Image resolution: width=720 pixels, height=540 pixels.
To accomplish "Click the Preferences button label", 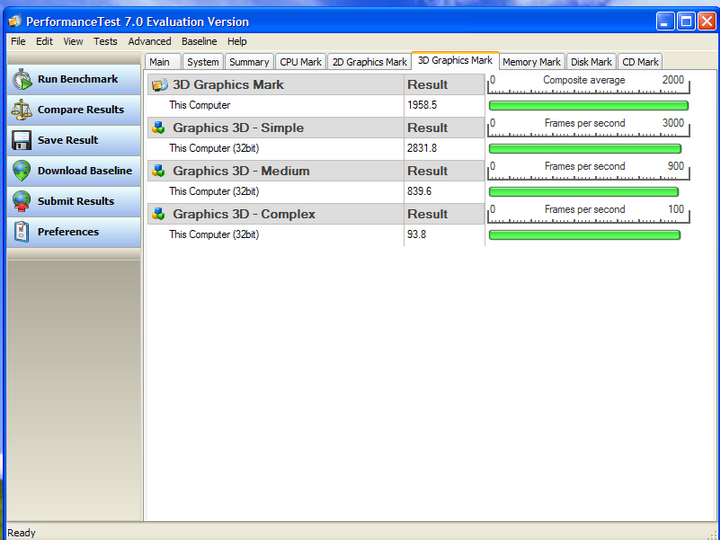I will 68,232.
